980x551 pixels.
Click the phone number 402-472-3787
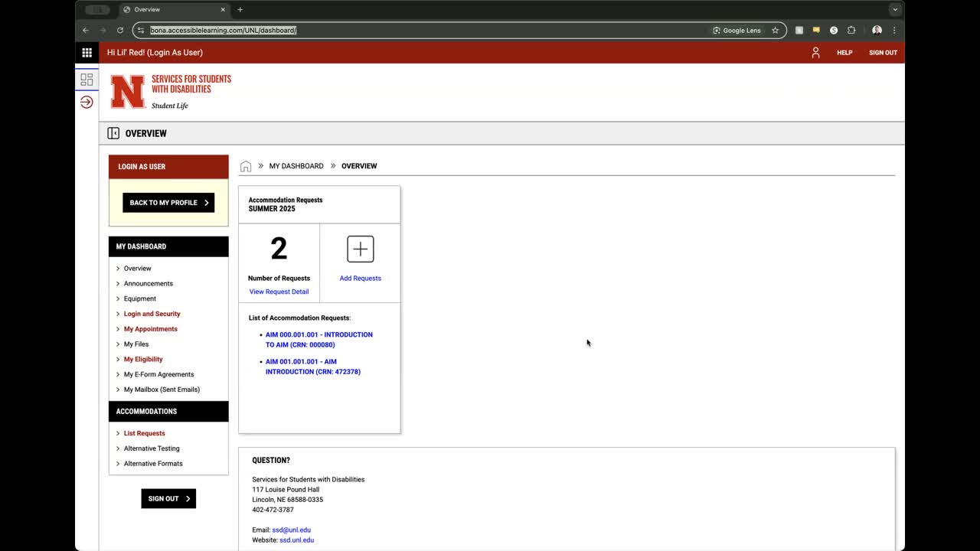[x=273, y=510]
